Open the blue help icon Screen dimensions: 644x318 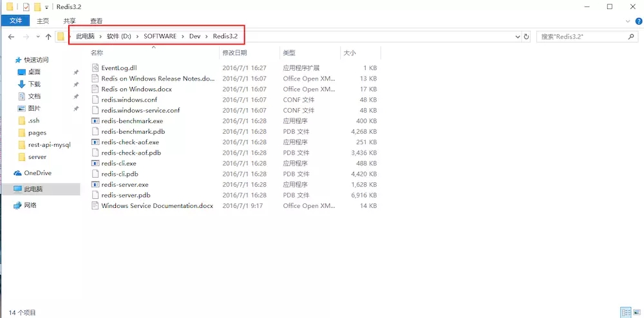[x=639, y=21]
